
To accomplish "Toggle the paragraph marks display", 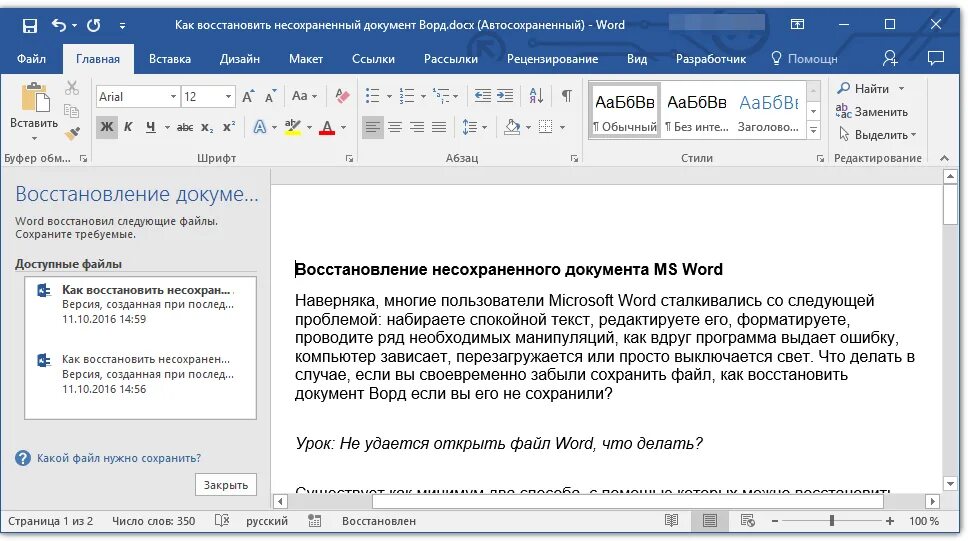I will click(x=566, y=96).
